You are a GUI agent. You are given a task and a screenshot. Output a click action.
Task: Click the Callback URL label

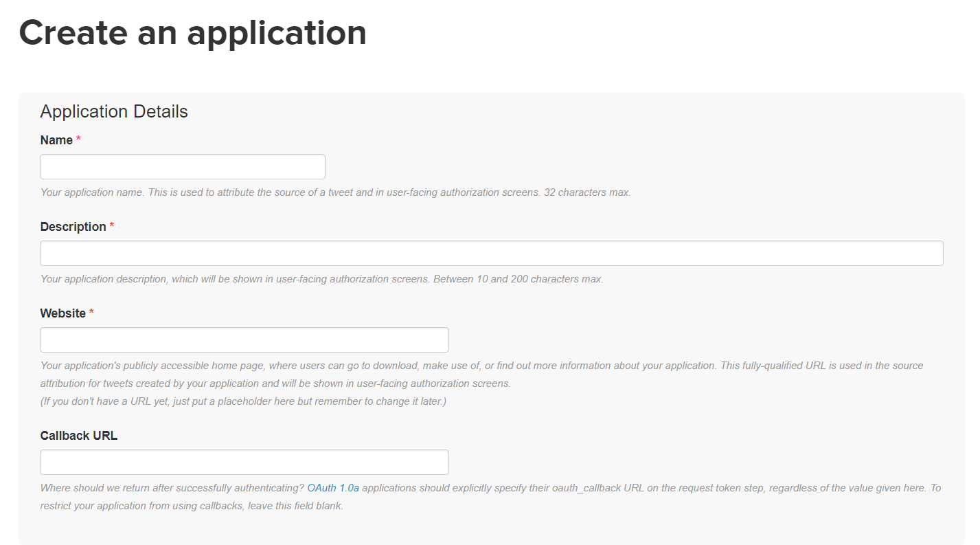[x=79, y=436]
